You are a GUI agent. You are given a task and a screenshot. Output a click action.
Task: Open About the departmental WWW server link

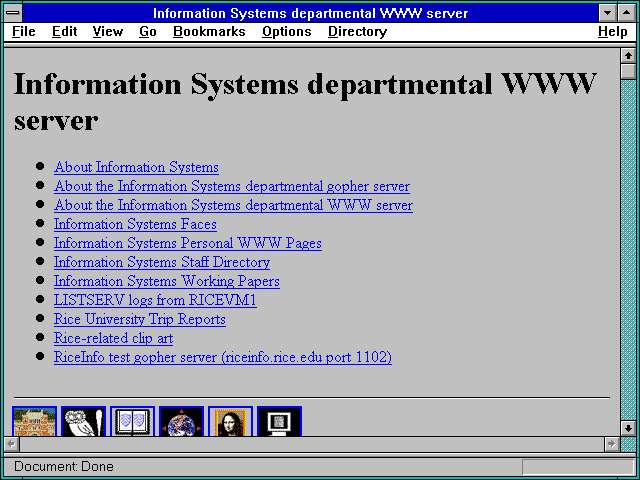pyautogui.click(x=233, y=205)
